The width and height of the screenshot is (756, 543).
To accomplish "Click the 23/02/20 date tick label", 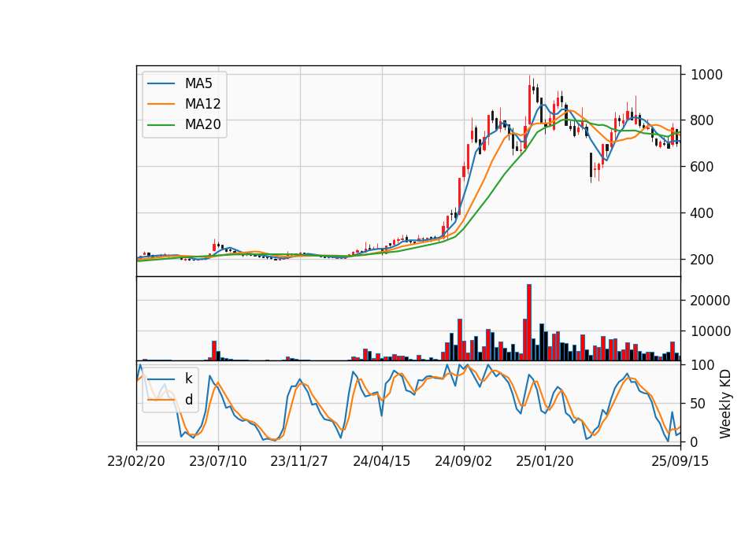I will pos(136,461).
